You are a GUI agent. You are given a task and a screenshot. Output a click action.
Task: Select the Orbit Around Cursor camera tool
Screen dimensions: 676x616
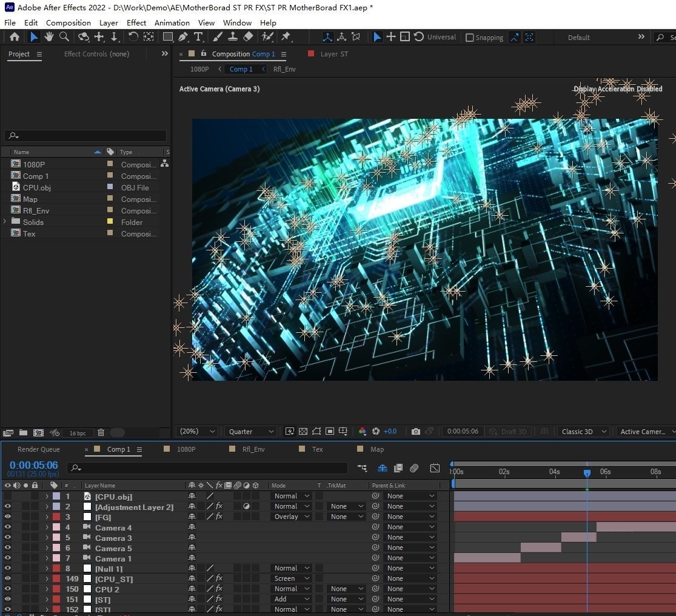[x=83, y=37]
